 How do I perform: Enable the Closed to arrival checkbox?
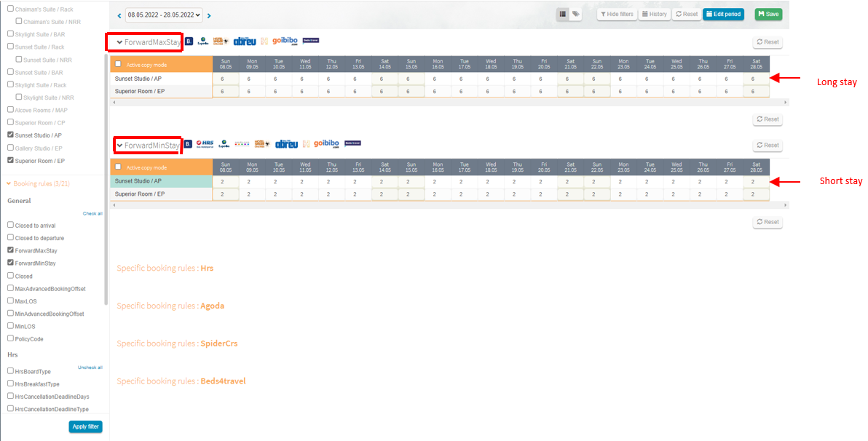tap(10, 226)
